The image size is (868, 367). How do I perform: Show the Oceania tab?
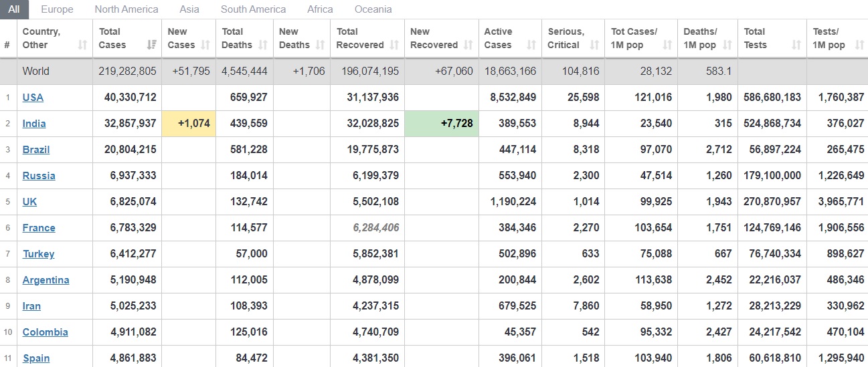pos(373,9)
